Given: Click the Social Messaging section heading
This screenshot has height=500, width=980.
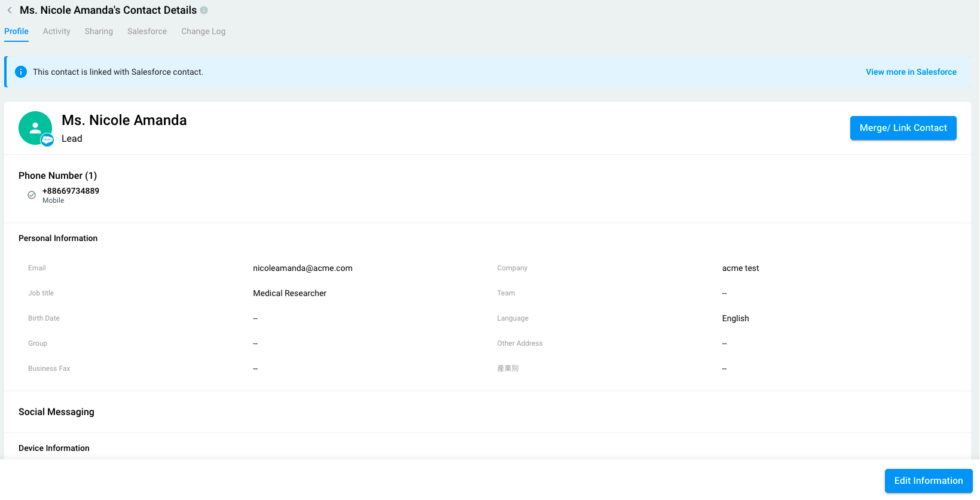Looking at the screenshot, I should pyautogui.click(x=56, y=412).
